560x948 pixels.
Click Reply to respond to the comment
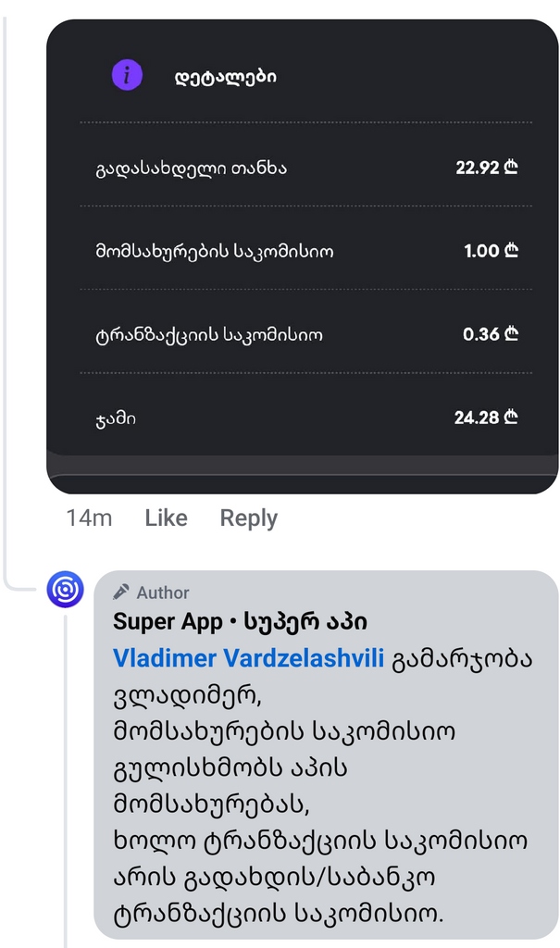click(247, 518)
